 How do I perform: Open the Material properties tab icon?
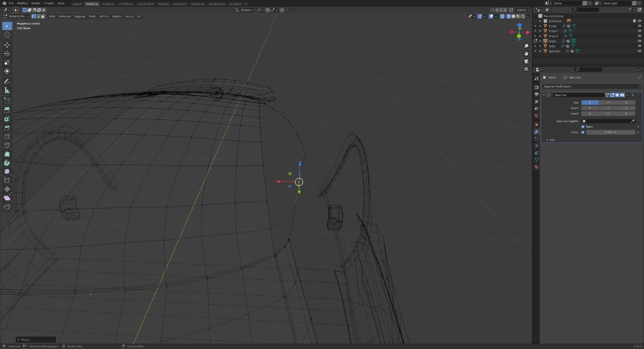537,167
